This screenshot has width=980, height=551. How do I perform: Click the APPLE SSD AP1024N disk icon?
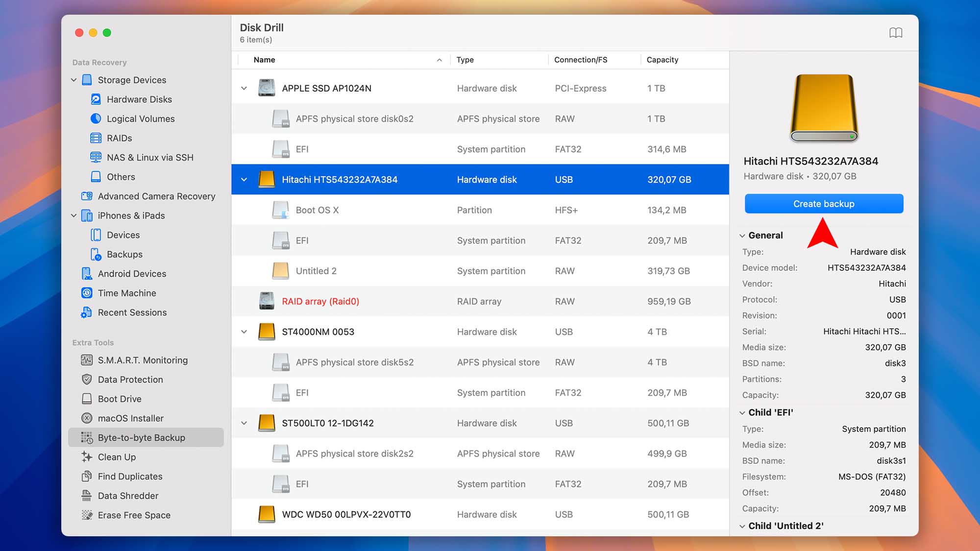pyautogui.click(x=267, y=88)
